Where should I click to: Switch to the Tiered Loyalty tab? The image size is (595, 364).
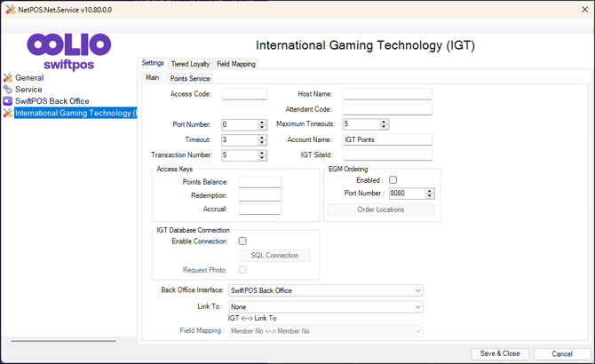(190, 64)
